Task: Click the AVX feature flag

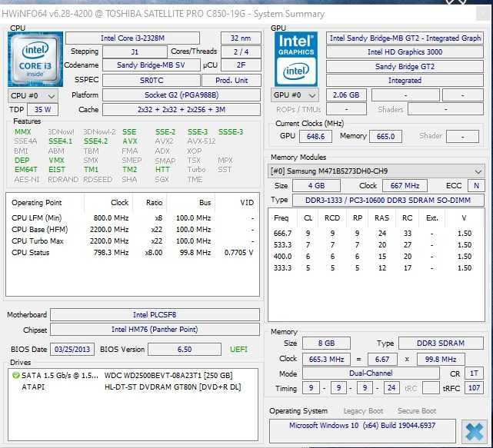Action: 130,141
